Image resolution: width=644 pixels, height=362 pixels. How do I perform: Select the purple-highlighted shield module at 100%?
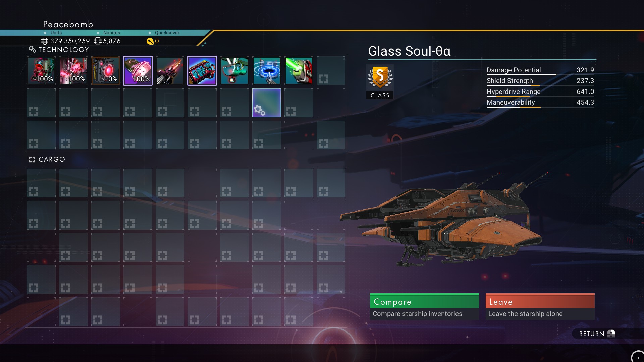point(138,71)
